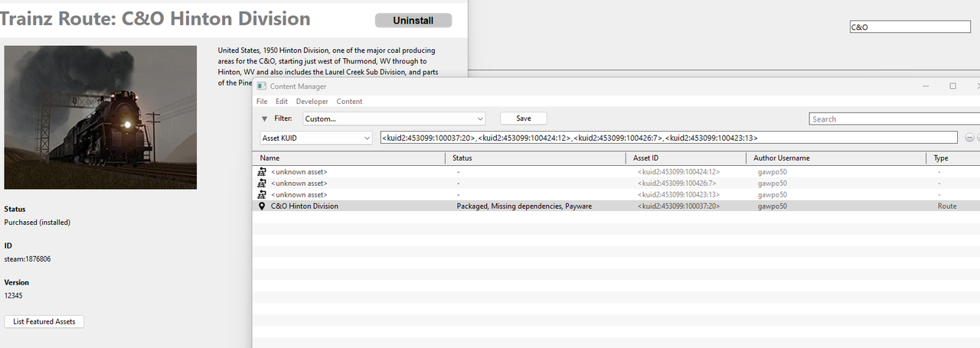
Task: Collapse the Filter section with its triangle
Action: point(264,119)
